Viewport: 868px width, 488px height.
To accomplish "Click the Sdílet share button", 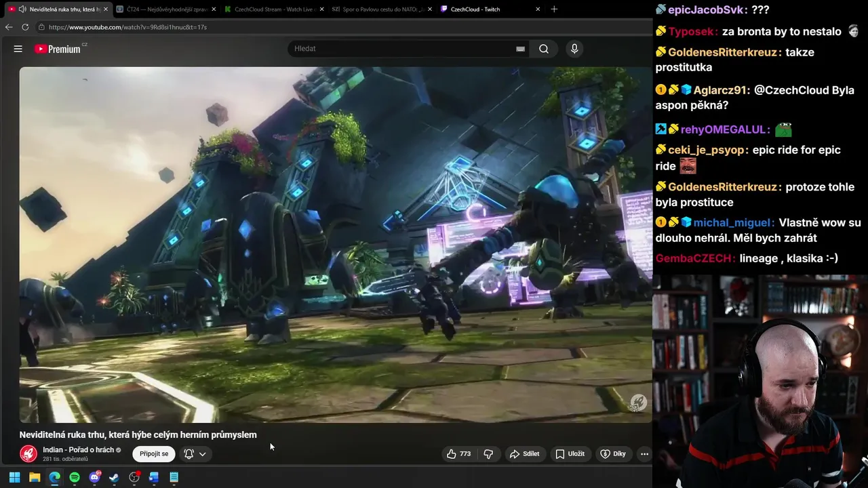I will (x=525, y=454).
